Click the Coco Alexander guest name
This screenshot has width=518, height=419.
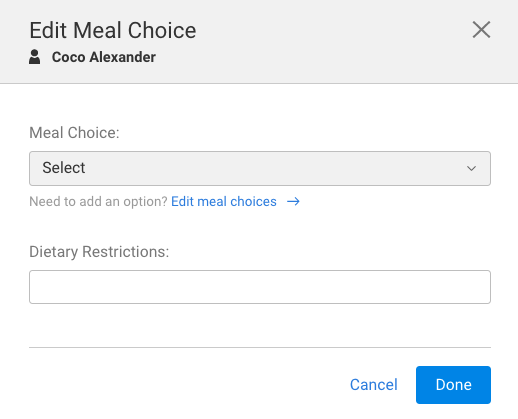[104, 57]
